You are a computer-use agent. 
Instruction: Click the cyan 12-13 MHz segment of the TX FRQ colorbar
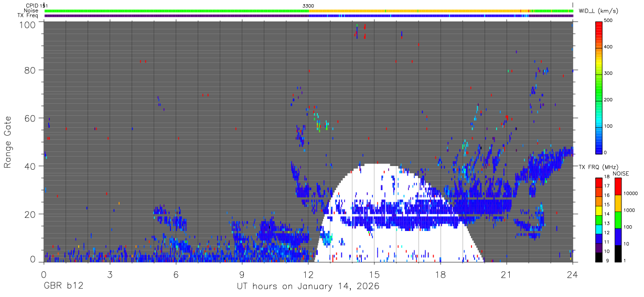click(599, 230)
